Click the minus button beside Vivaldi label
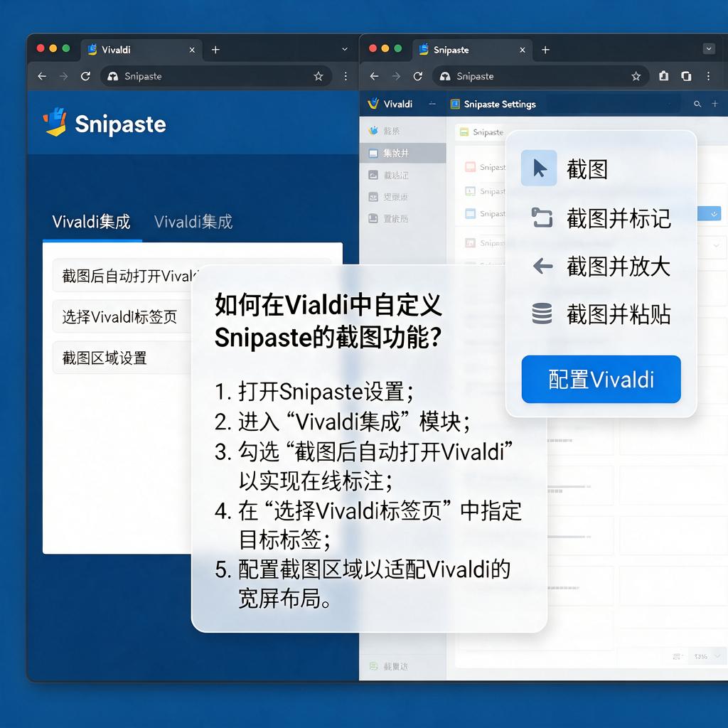This screenshot has width=728, height=728. [432, 104]
